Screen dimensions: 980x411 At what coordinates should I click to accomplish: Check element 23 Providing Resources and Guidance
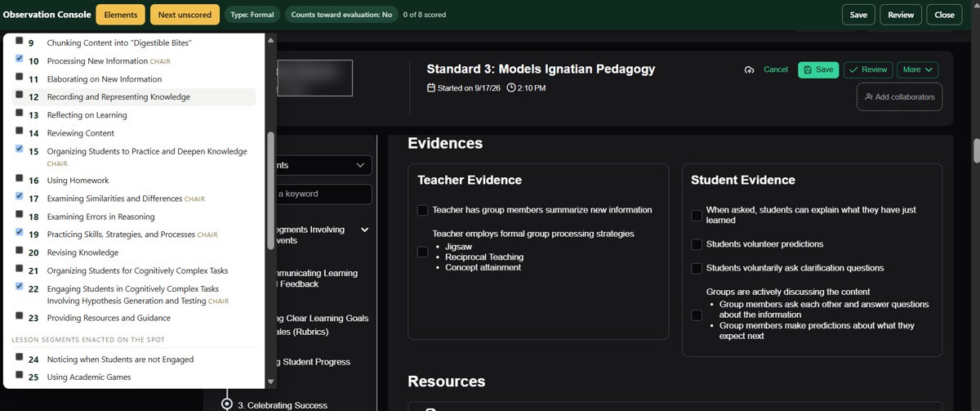pyautogui.click(x=20, y=316)
